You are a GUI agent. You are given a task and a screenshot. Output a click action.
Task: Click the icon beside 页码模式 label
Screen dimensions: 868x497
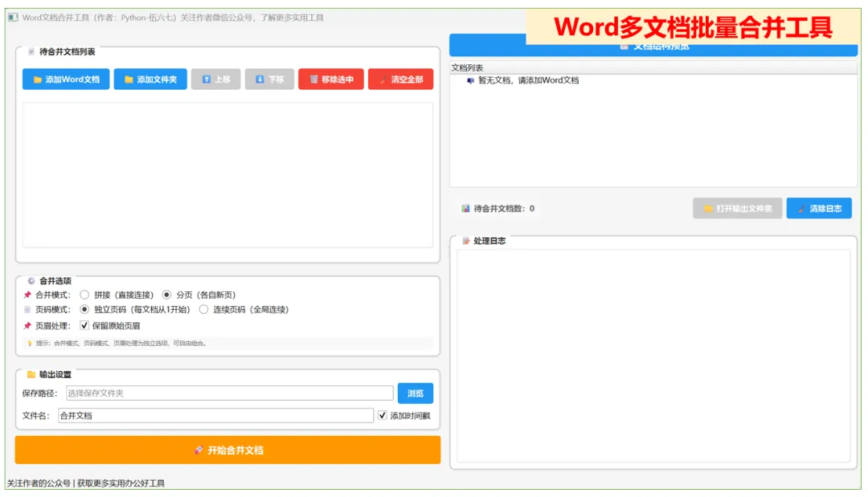(x=27, y=309)
